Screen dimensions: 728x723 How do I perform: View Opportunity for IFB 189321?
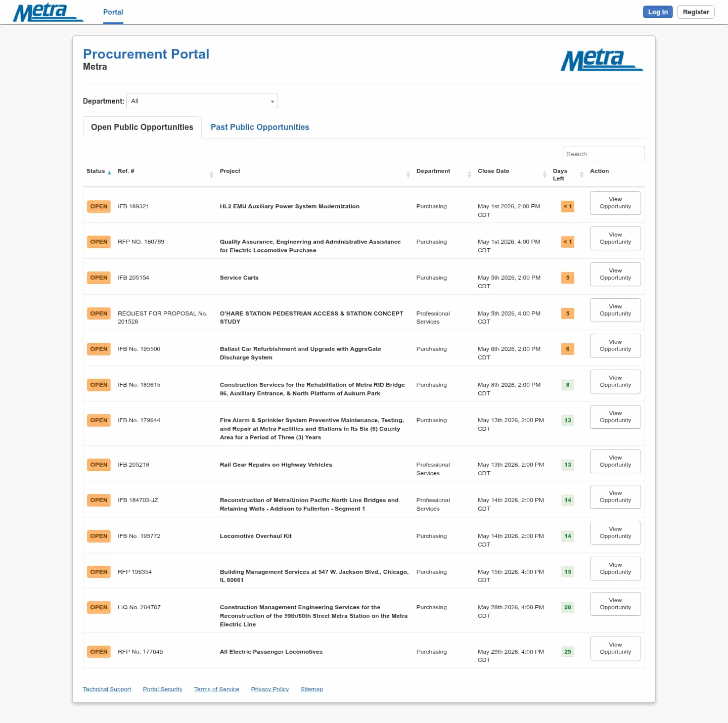coord(615,203)
